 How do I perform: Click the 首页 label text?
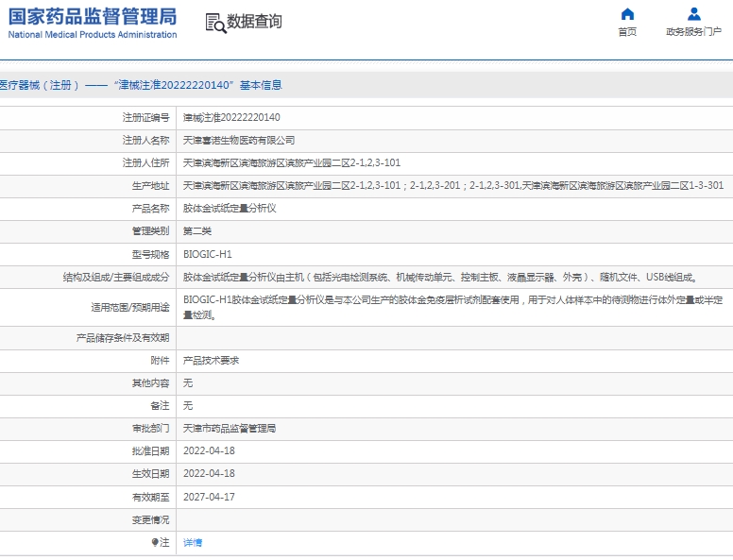pos(627,32)
